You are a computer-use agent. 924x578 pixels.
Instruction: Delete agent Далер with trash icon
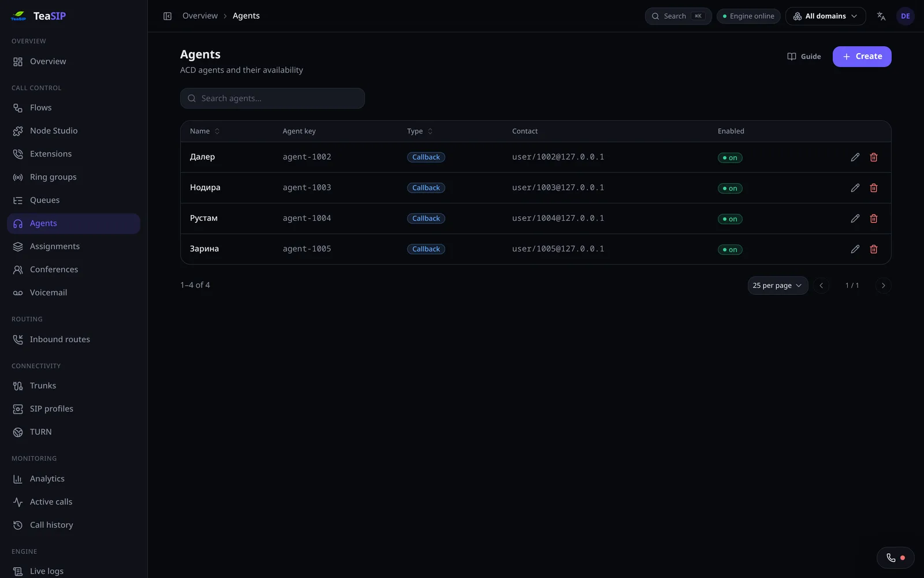874,157
